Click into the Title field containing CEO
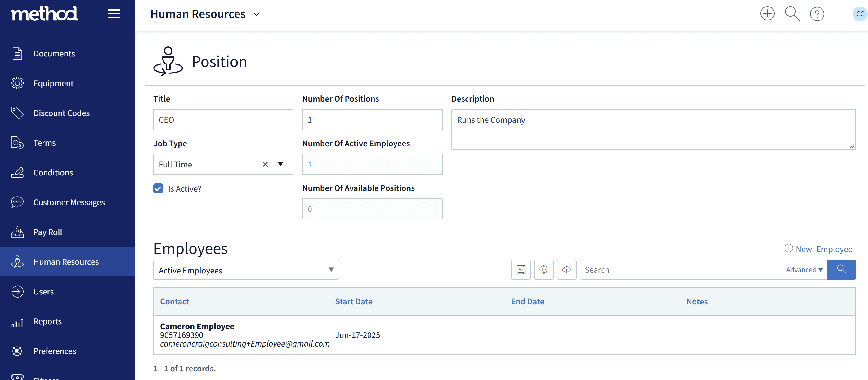This screenshot has height=380, width=868. click(223, 120)
